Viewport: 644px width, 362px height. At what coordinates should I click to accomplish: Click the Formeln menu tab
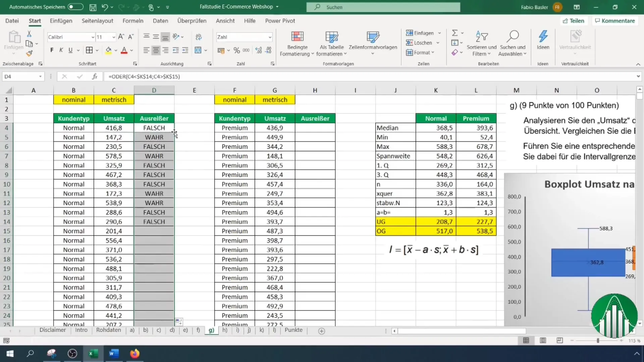[132, 21]
